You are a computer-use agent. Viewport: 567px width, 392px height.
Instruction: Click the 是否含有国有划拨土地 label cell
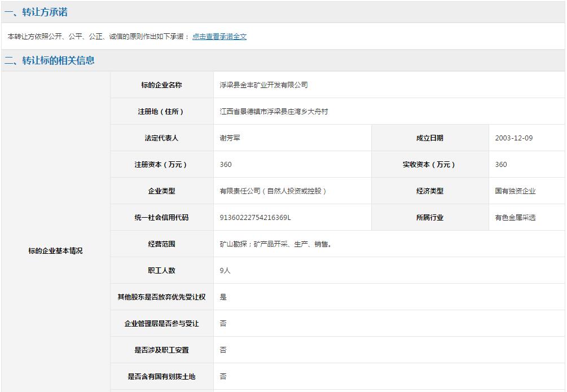pyautogui.click(x=161, y=377)
